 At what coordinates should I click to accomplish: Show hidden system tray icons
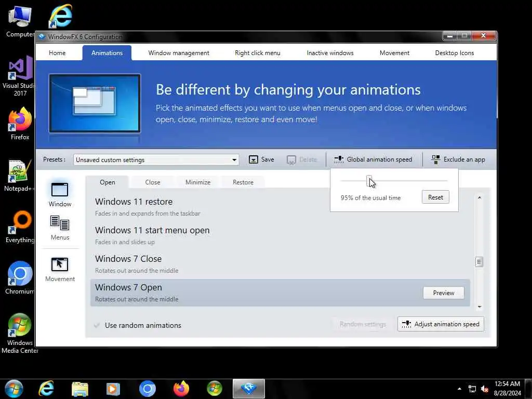pyautogui.click(x=459, y=389)
